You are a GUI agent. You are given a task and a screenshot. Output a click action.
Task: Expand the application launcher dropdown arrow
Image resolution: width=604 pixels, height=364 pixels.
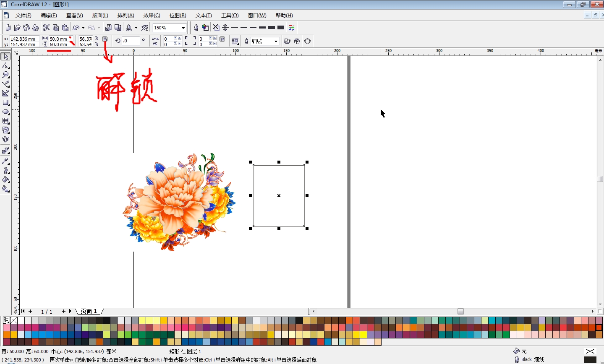pos(136,28)
